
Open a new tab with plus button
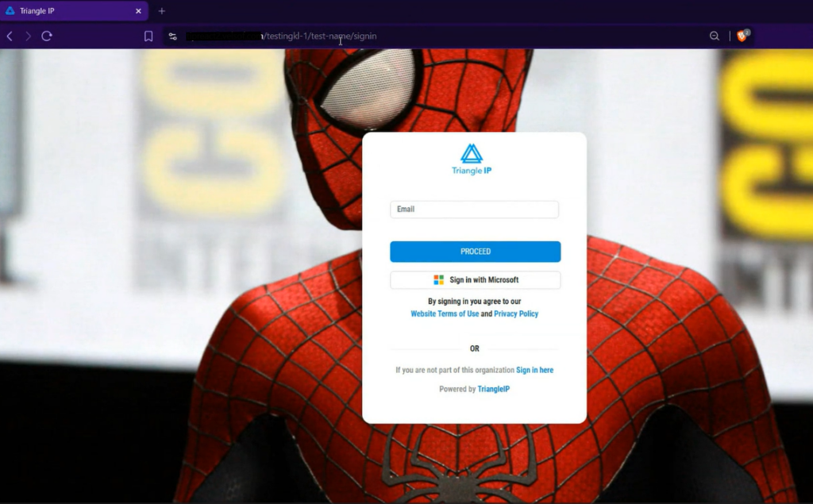162,11
